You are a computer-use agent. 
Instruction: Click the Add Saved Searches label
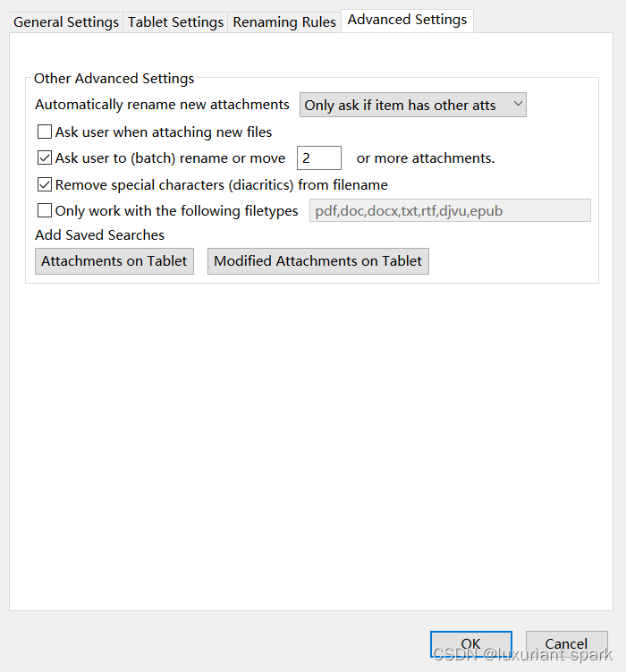point(100,234)
